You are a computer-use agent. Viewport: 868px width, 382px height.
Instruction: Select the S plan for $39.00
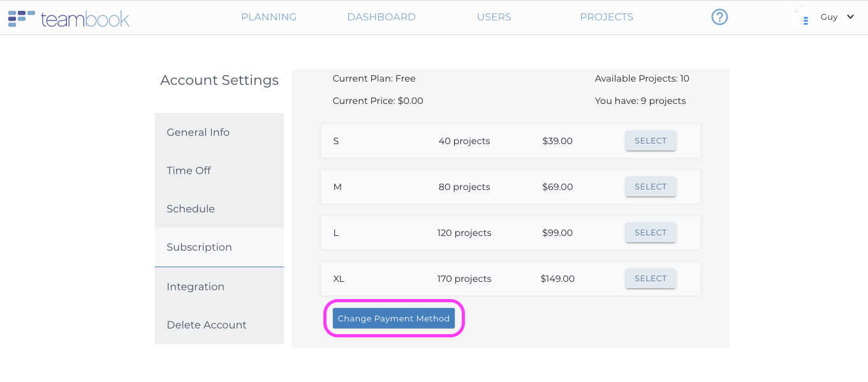pyautogui.click(x=650, y=141)
